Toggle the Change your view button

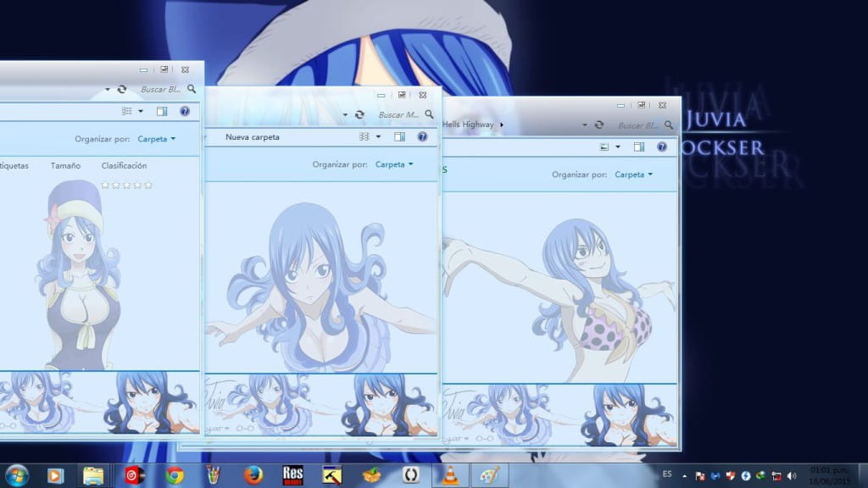click(x=364, y=136)
